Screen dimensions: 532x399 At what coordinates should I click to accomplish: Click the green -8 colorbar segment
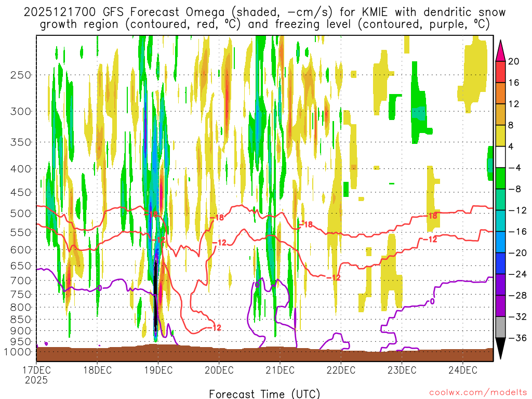(500, 178)
